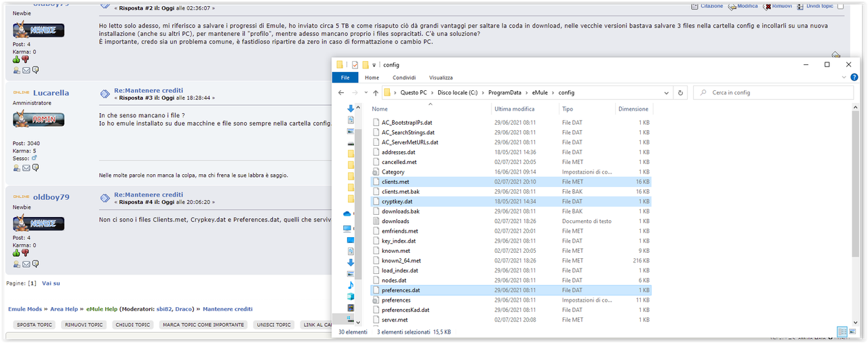The height and width of the screenshot is (343, 868).
Task: Open moderator sbi82's profile link
Action: click(x=165, y=309)
